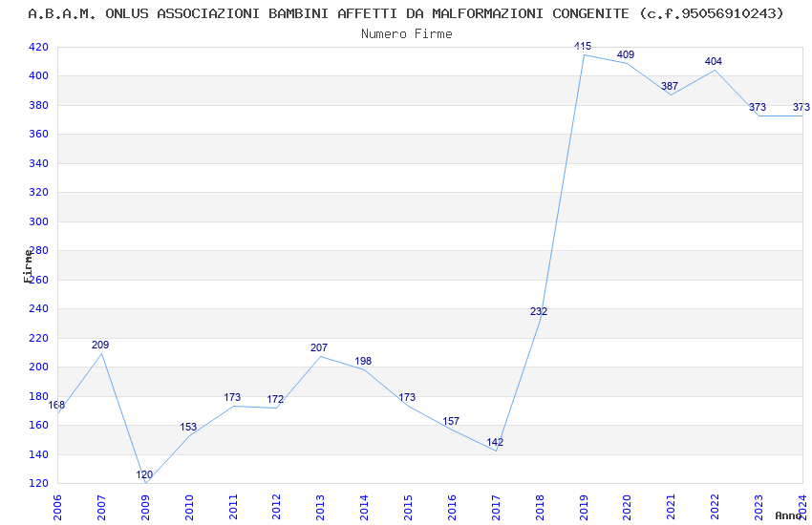Click year 2012 on the x-axis
The height and width of the screenshot is (525, 812).
click(276, 508)
